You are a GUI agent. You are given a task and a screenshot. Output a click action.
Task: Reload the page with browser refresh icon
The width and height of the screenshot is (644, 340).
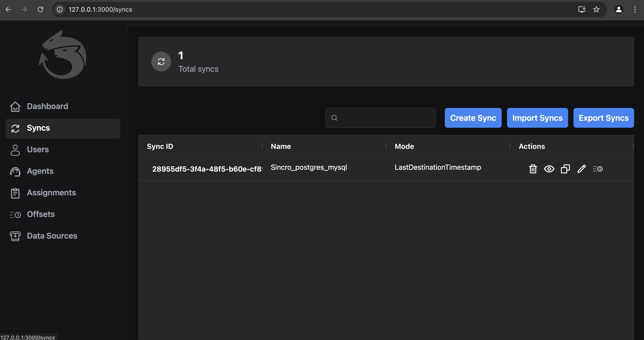[40, 9]
